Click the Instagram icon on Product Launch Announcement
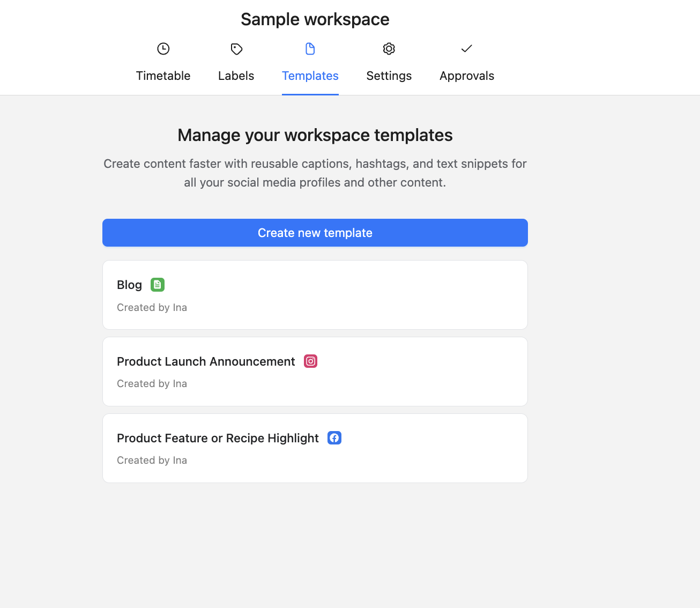 coord(311,361)
